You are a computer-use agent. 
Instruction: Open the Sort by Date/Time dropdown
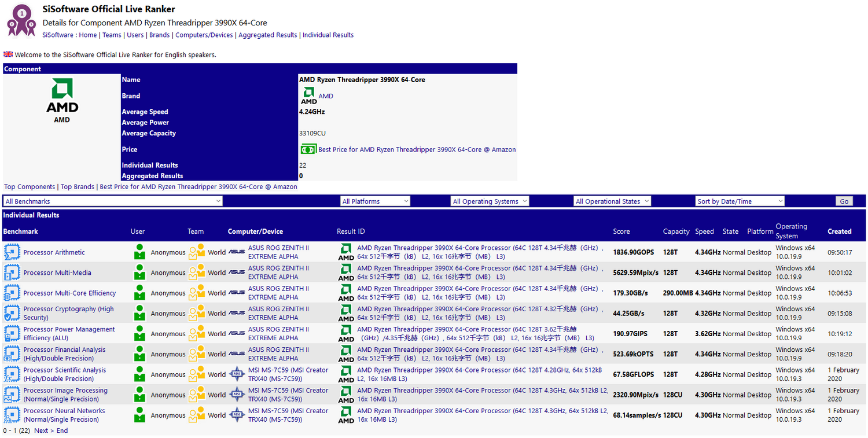740,201
